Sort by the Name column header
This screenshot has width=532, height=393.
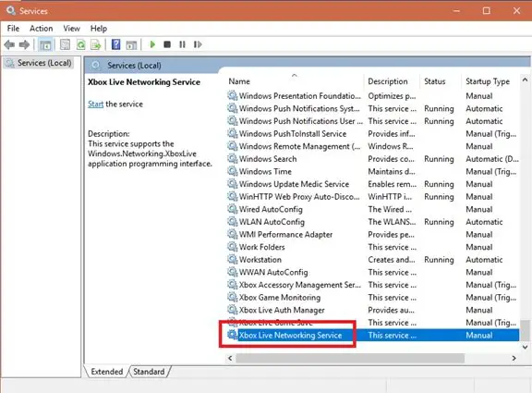239,81
